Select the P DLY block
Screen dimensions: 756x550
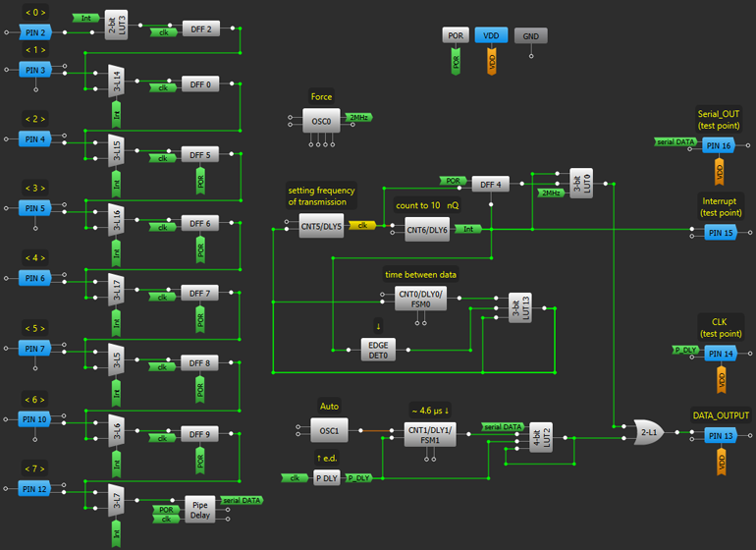(327, 477)
